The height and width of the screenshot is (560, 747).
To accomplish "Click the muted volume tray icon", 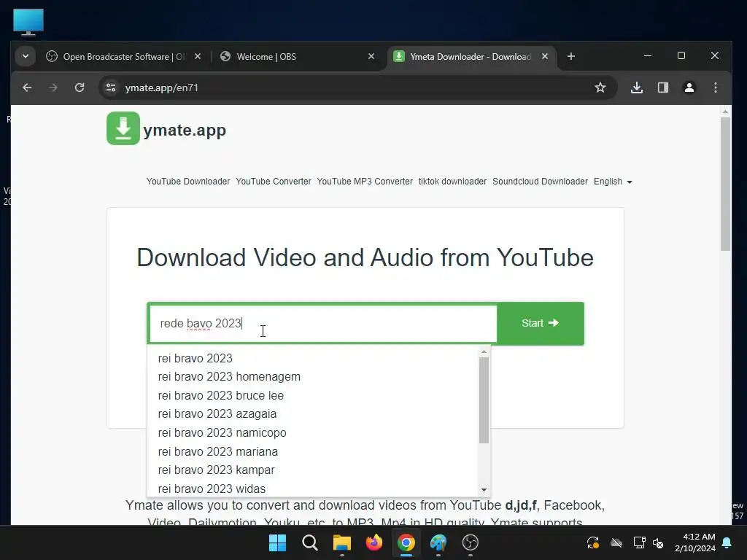I will [x=659, y=542].
